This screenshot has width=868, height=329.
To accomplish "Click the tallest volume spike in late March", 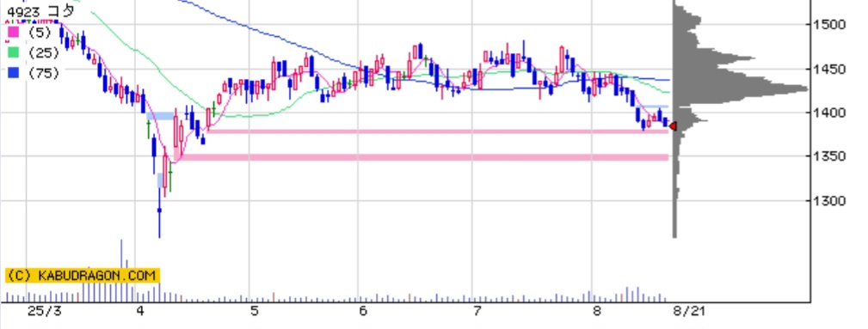I will point(121,271).
